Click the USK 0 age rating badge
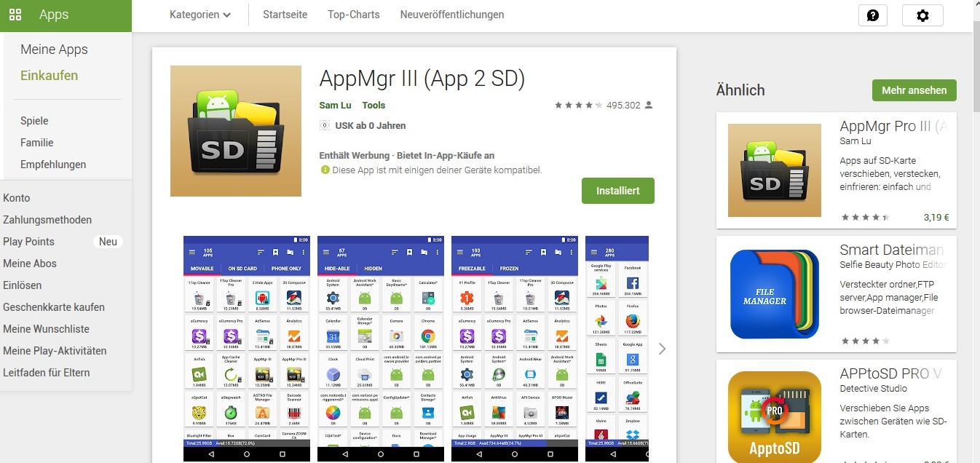This screenshot has height=463, width=980. pos(325,125)
